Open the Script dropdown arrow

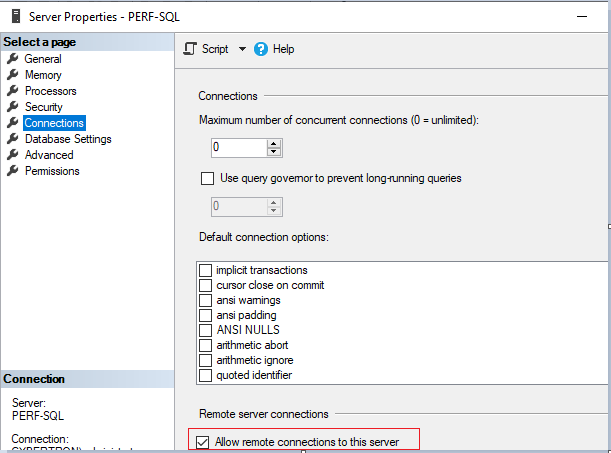pyautogui.click(x=242, y=49)
